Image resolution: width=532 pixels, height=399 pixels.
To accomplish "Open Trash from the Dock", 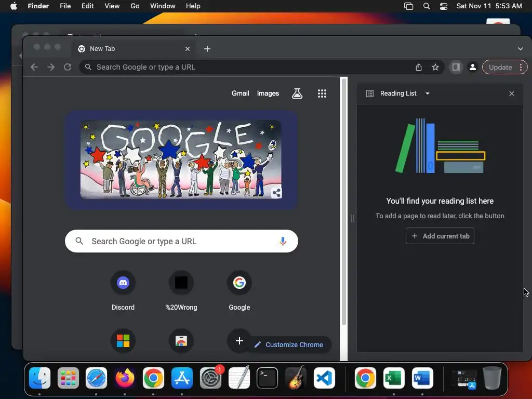I will (x=492, y=378).
